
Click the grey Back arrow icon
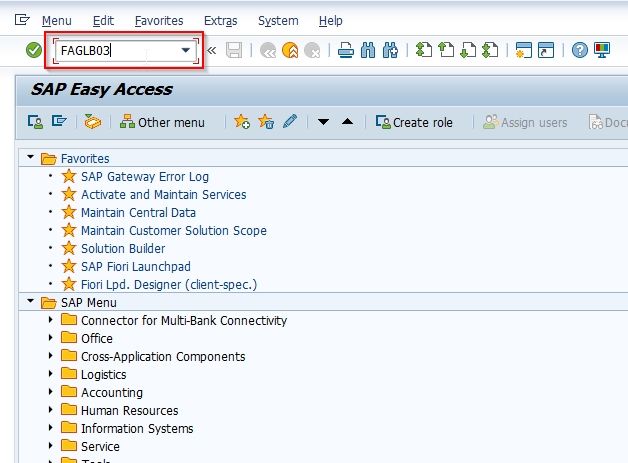click(268, 50)
